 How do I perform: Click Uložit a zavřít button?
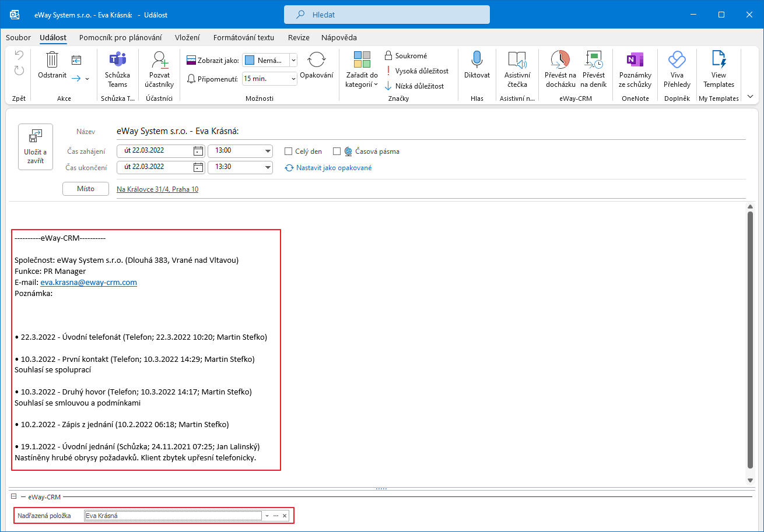[x=36, y=147]
